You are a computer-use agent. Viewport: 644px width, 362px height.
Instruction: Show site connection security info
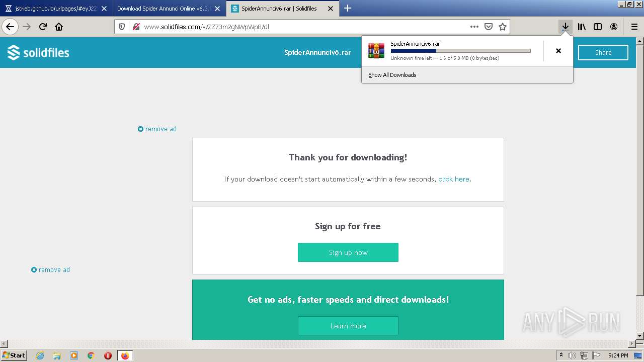[136, 27]
